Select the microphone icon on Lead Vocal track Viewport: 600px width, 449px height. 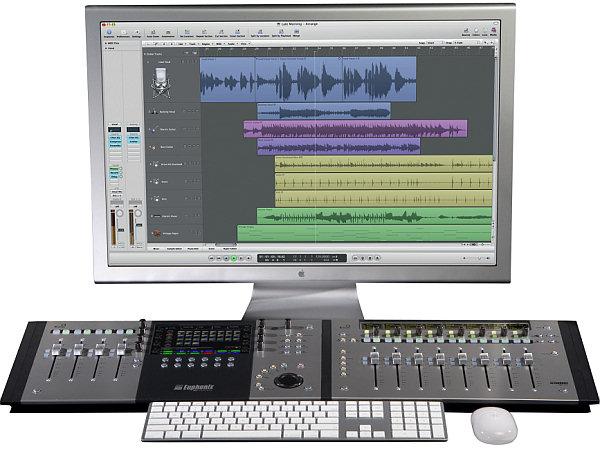coord(161,82)
